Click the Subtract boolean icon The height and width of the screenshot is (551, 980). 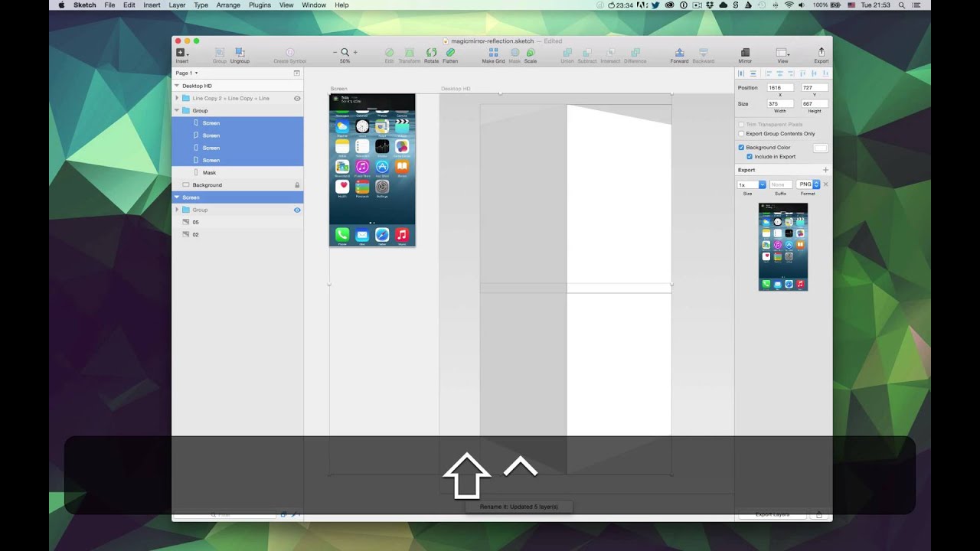[x=587, y=53]
